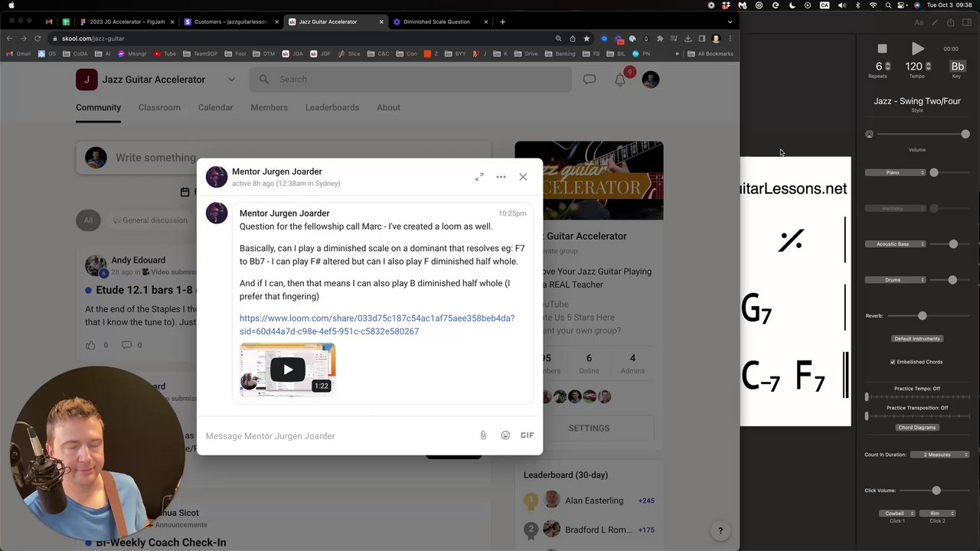Open Alan Easterling's leaderboard profile
The width and height of the screenshot is (980, 551).
pyautogui.click(x=593, y=500)
